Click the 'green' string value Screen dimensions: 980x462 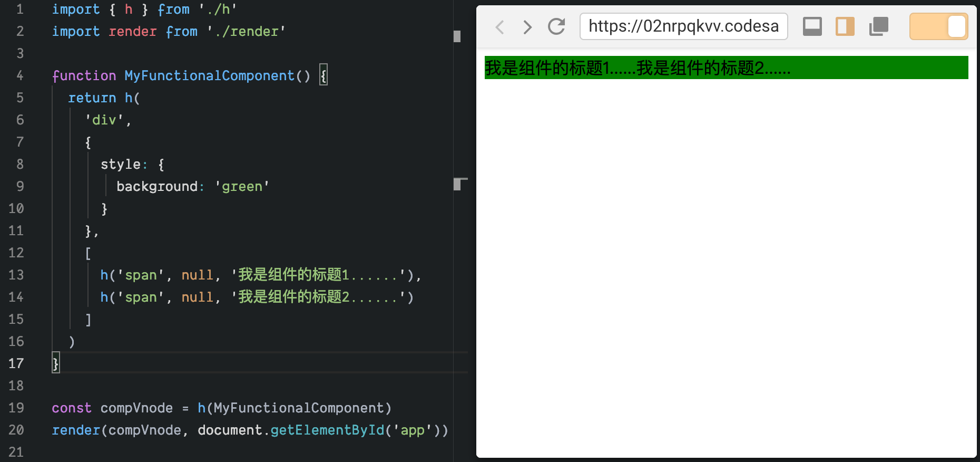click(242, 187)
